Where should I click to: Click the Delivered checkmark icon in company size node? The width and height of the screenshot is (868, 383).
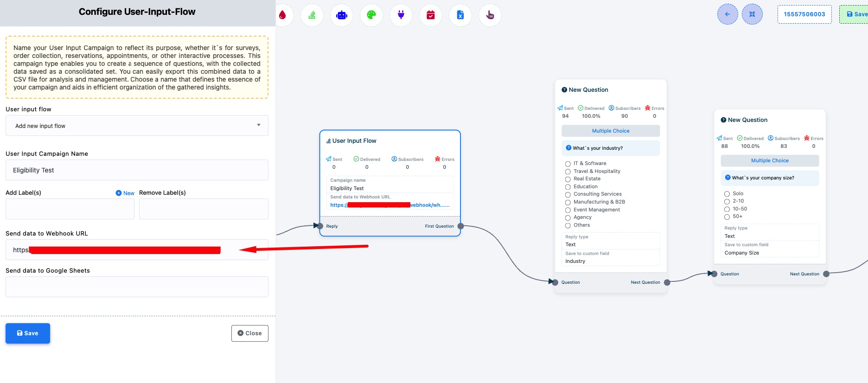(740, 138)
